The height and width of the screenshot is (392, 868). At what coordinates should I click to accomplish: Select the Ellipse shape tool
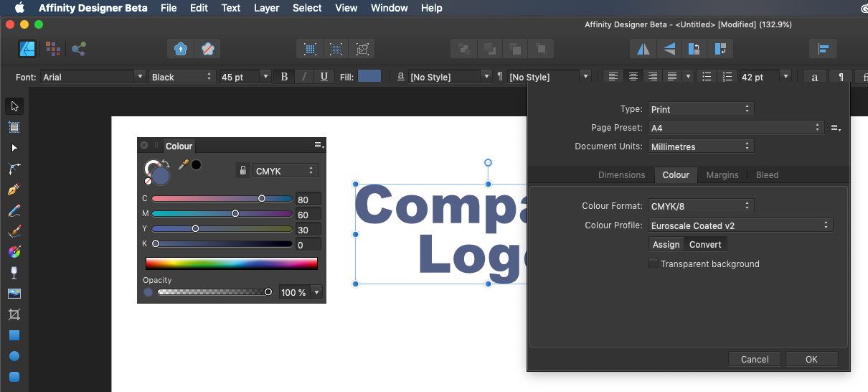click(x=14, y=356)
